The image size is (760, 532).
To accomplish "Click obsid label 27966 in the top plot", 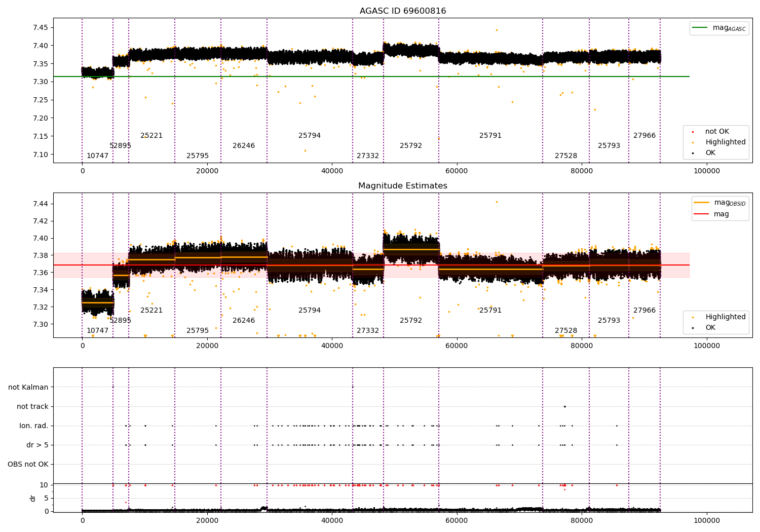I will tap(644, 136).
